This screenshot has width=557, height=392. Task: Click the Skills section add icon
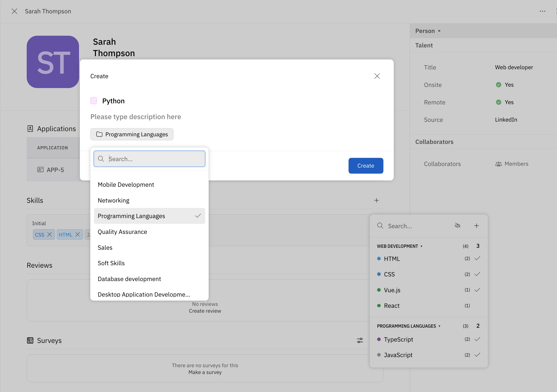click(x=376, y=200)
